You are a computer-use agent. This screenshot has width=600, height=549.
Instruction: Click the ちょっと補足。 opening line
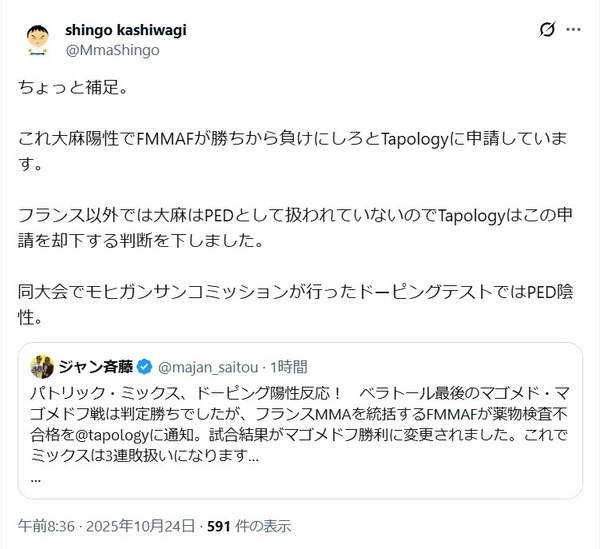pyautogui.click(x=73, y=87)
